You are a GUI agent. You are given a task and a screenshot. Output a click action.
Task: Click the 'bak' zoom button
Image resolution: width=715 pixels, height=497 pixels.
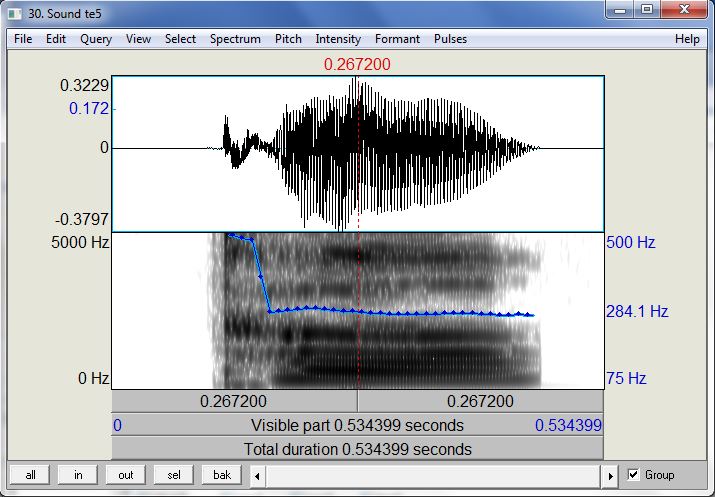(x=222, y=475)
